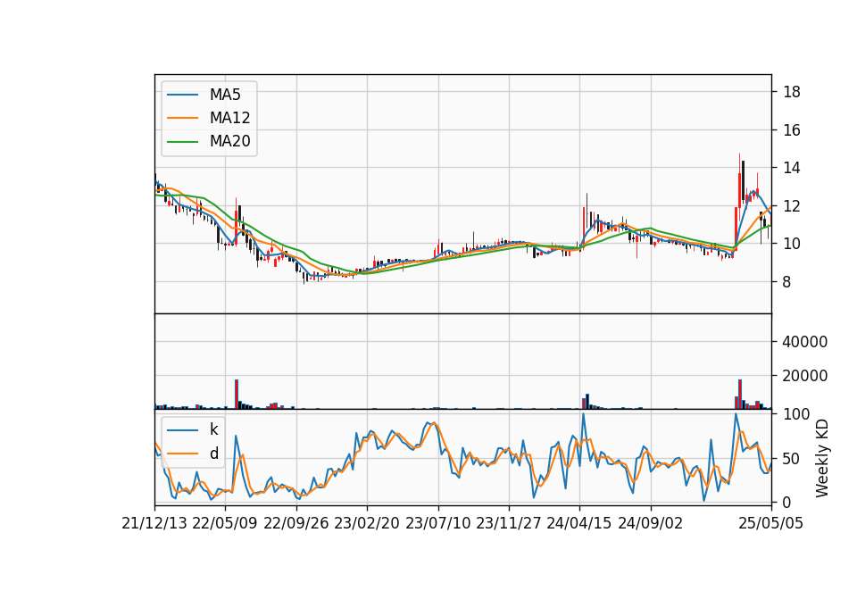Click the 23/07/10 date axis label
The width and height of the screenshot is (857, 616).
pyautogui.click(x=437, y=523)
